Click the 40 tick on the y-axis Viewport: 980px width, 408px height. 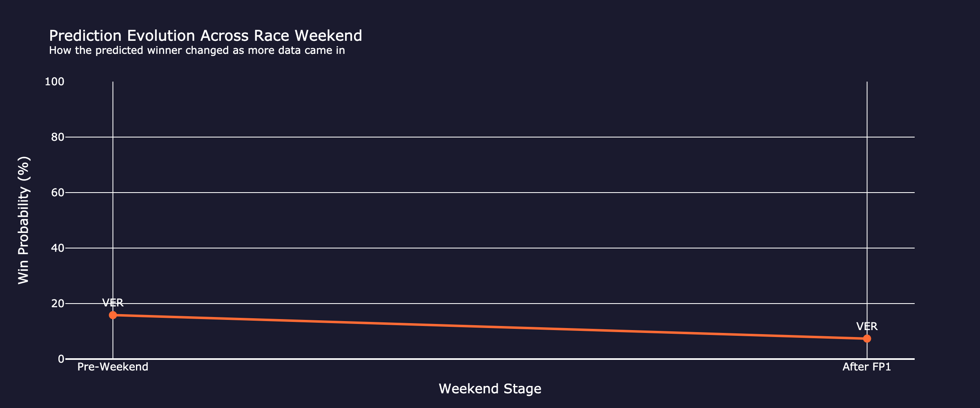pos(58,248)
